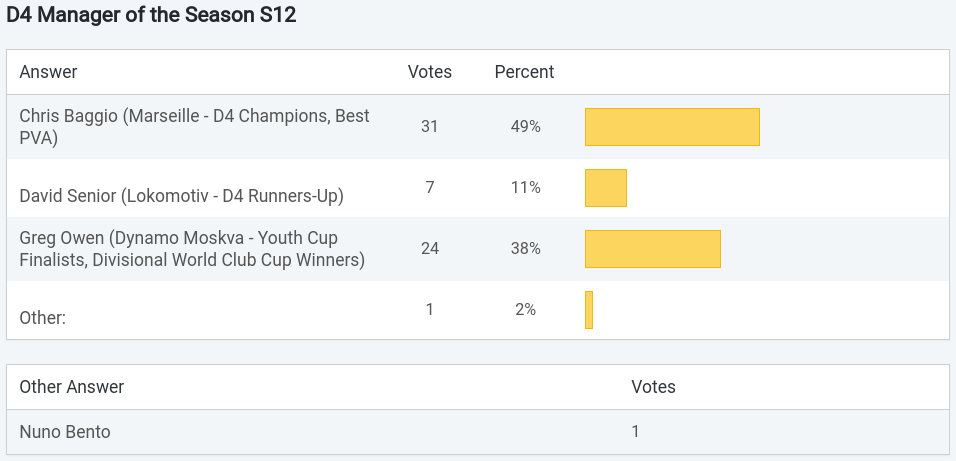Click the poll title D4 Manager of the Season S12
This screenshot has width=956, height=461.
click(151, 16)
